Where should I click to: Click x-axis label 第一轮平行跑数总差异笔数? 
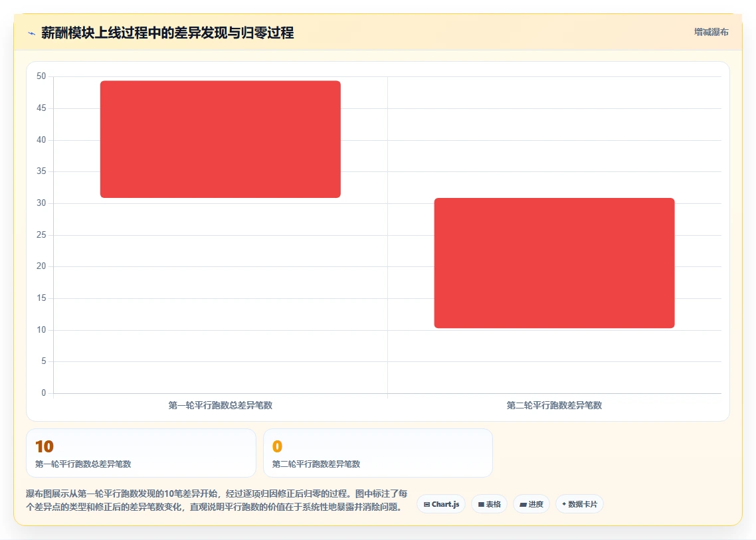coord(221,405)
